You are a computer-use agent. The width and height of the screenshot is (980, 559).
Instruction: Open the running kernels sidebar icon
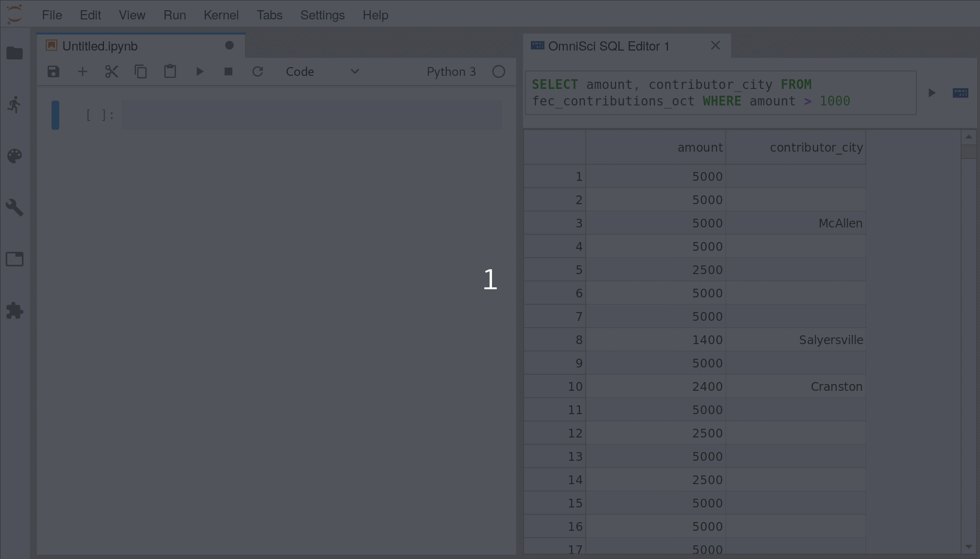[15, 105]
